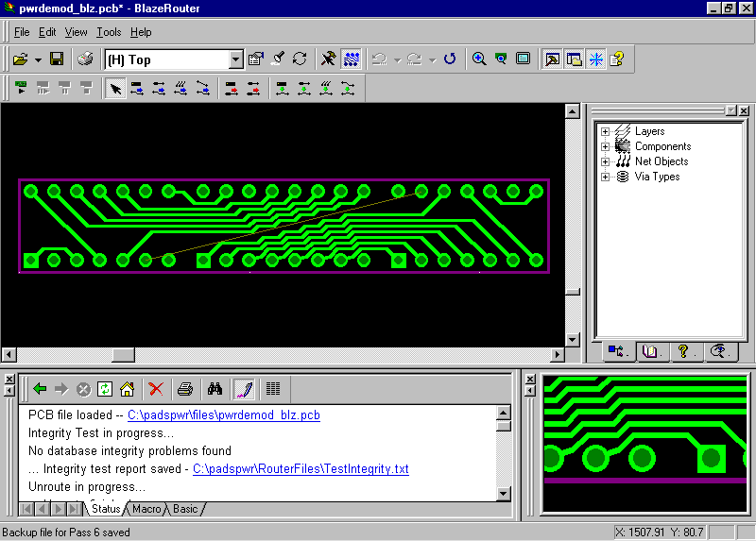Open the Edit menu
Screen dimensions: 756x541
point(47,32)
